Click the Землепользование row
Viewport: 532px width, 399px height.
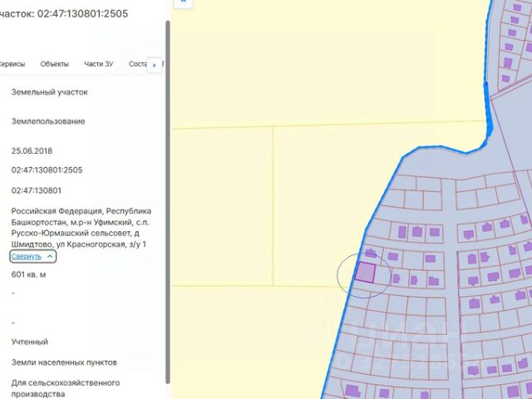48,121
